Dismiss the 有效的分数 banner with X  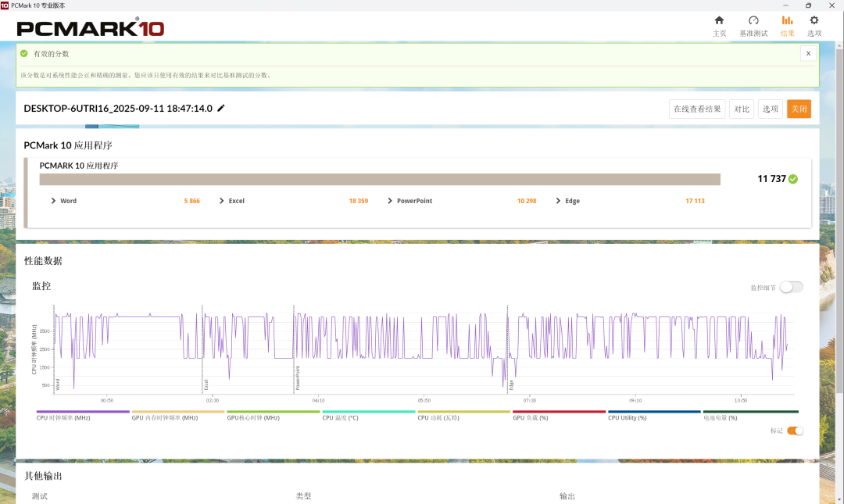click(x=808, y=53)
